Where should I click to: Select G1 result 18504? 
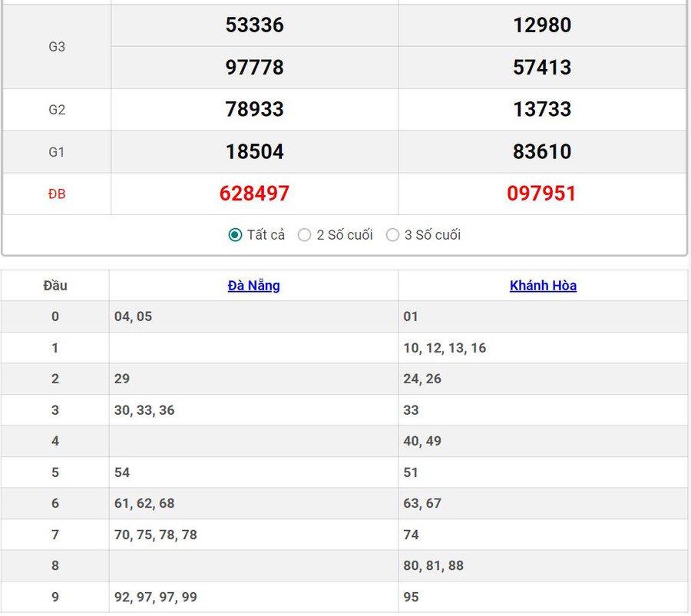pos(254,151)
